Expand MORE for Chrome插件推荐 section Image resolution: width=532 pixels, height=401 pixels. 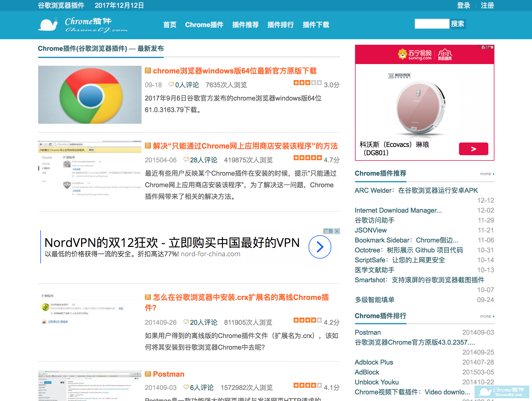tap(487, 174)
